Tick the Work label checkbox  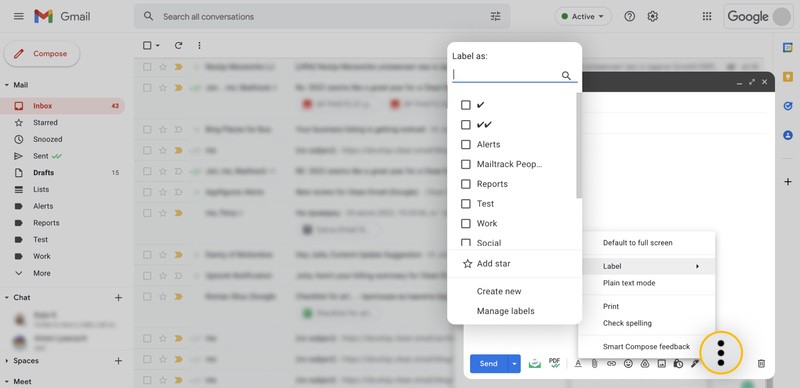click(465, 223)
